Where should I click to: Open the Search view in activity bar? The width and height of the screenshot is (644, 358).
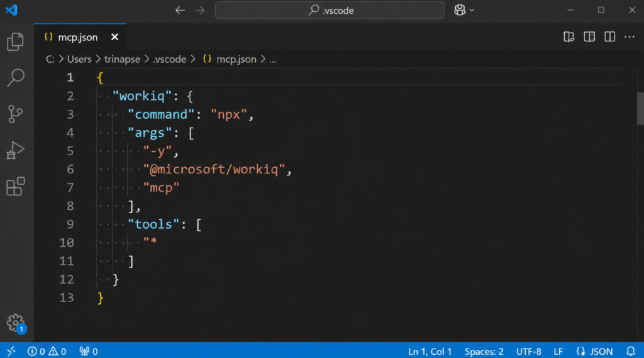pyautogui.click(x=16, y=77)
